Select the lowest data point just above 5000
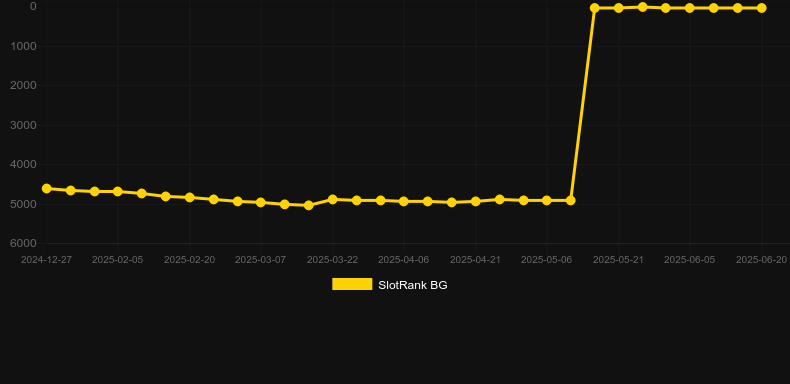The image size is (790, 384). [x=309, y=206]
